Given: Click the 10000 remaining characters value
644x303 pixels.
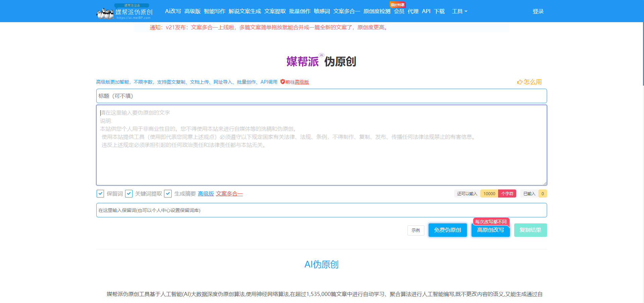Looking at the screenshot, I should pyautogui.click(x=489, y=194).
